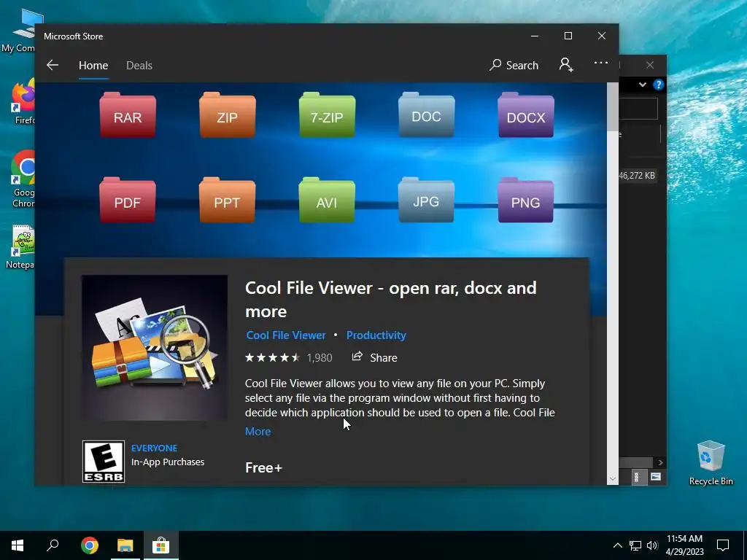
Task: Share the Cool File Viewer app
Action: (x=374, y=357)
